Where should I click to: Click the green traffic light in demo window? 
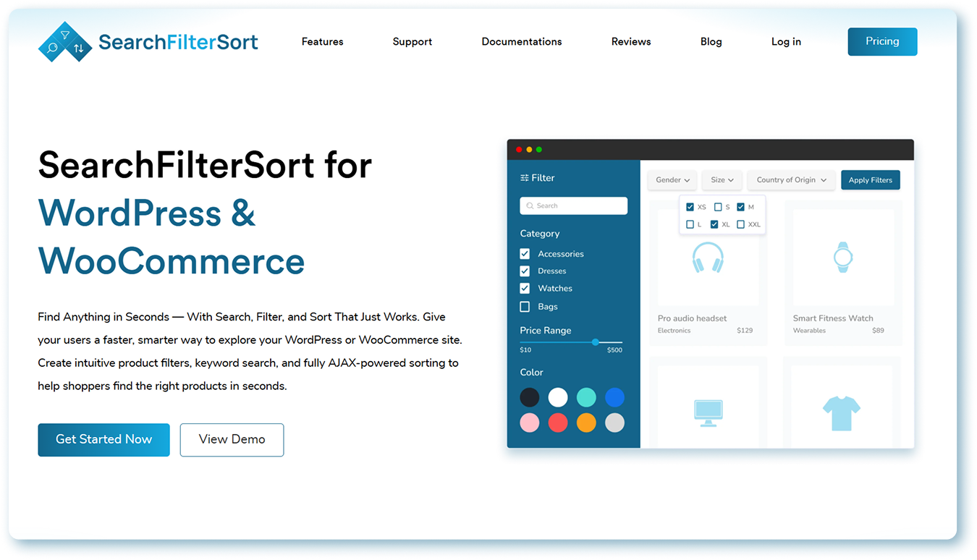pos(539,149)
